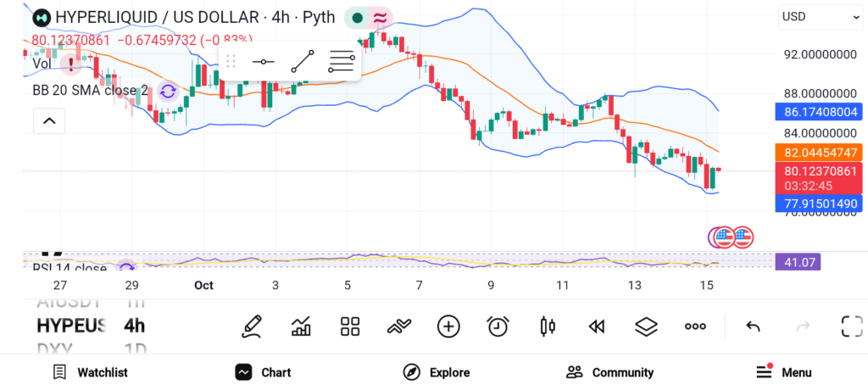Viewport: 868px width, 391px height.
Task: Click the purple 41.07 RSI value label
Action: (x=798, y=262)
